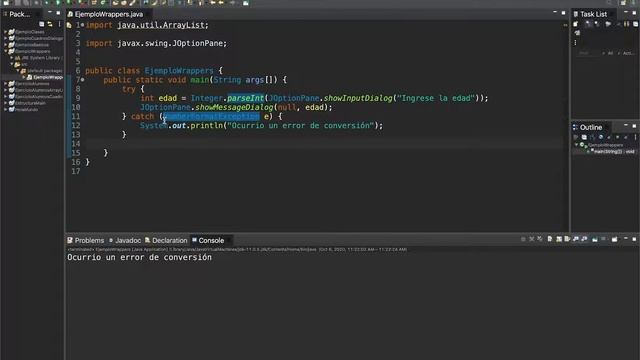This screenshot has height=360, width=640.
Task: Select the HolaMundo project
Action: coord(27,109)
